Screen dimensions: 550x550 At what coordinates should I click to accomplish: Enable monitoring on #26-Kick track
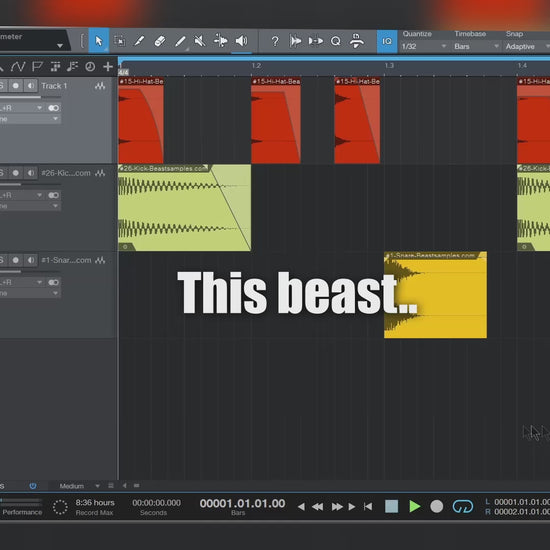[x=31, y=173]
